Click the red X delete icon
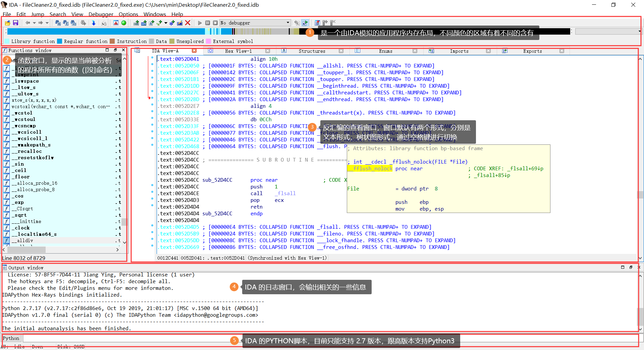 click(x=188, y=23)
